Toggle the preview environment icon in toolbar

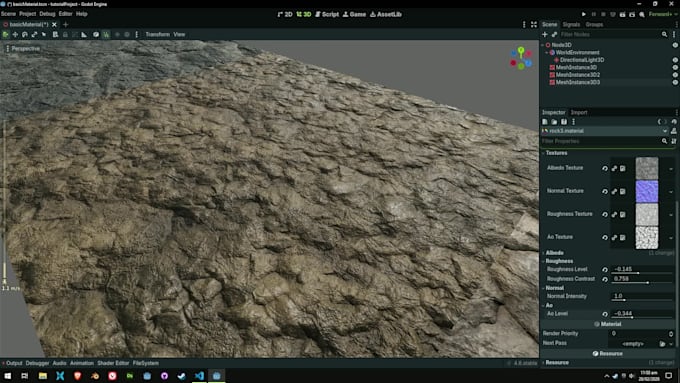tap(127, 34)
